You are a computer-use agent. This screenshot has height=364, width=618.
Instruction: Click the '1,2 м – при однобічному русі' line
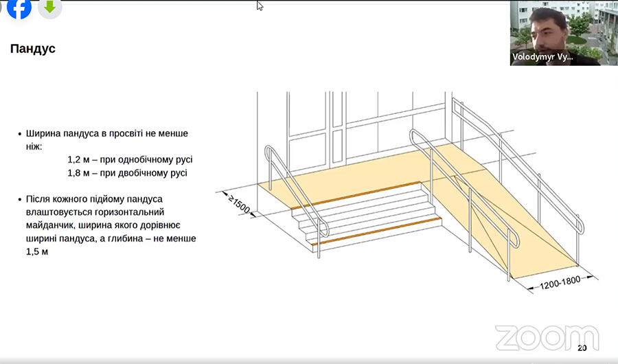130,160
